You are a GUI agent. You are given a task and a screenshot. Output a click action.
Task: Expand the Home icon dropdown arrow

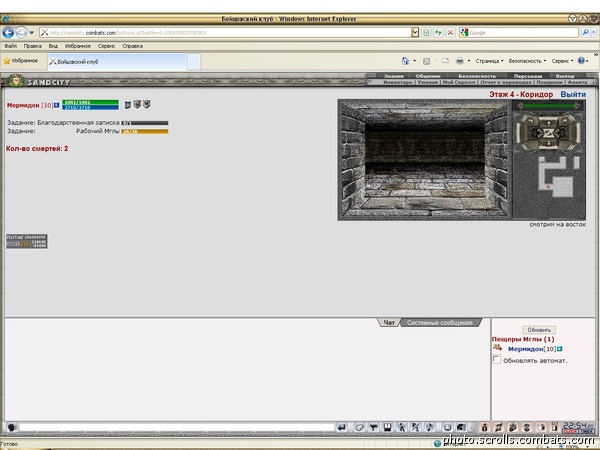coord(414,61)
